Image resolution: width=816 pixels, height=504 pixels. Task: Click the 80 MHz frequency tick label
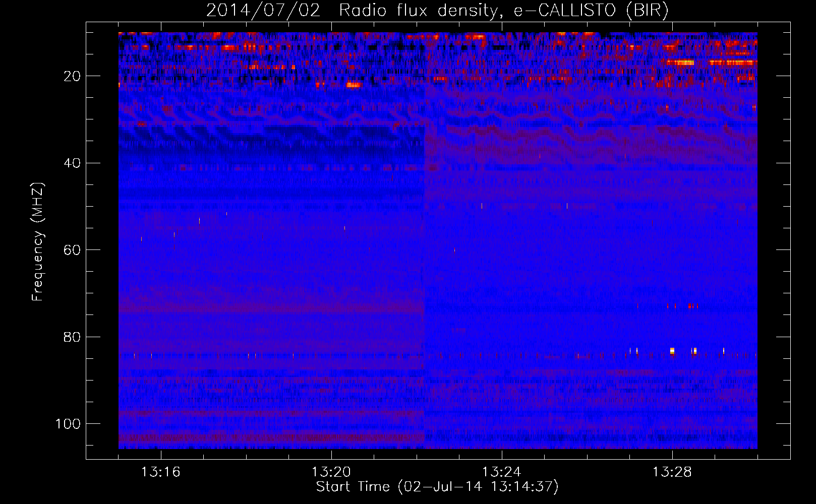[x=72, y=337]
